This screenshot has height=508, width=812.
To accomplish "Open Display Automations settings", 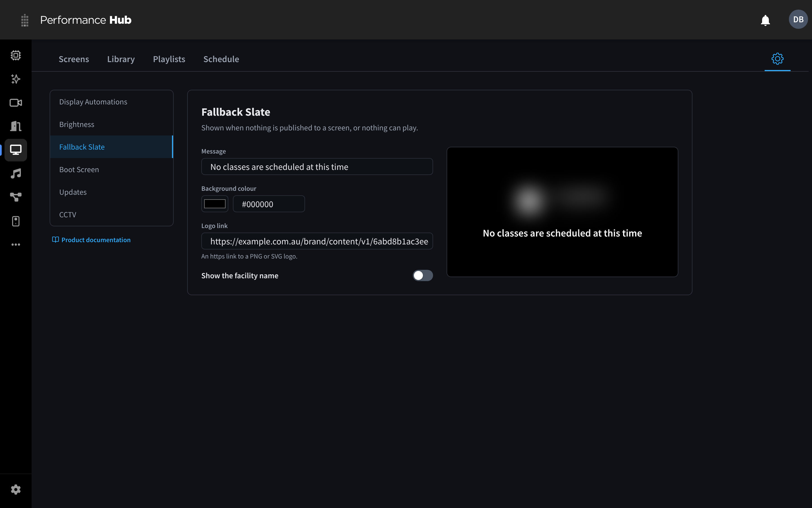I will point(111,102).
